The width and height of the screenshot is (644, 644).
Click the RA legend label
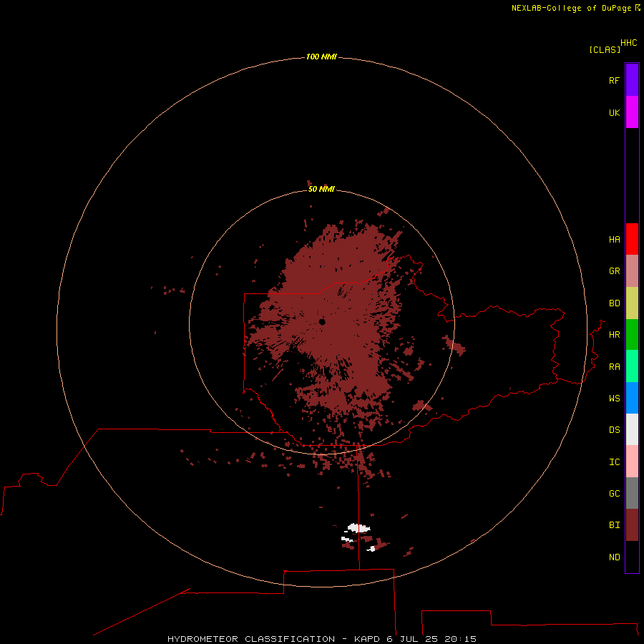[x=614, y=367]
